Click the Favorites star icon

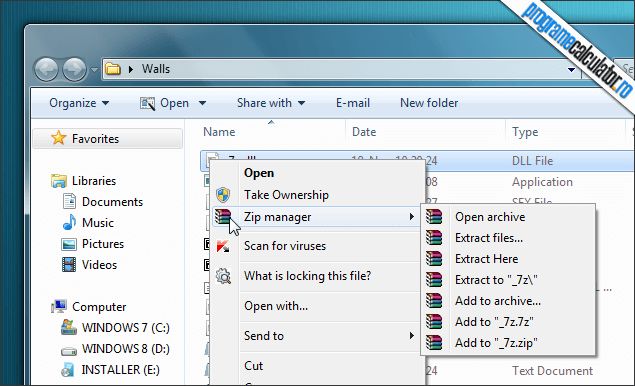tap(59, 138)
